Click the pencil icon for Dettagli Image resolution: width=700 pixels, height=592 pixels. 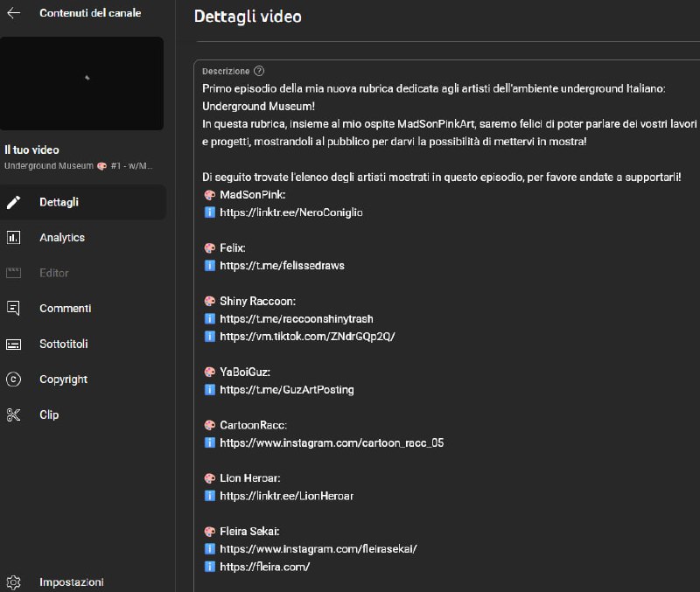[x=13, y=202]
